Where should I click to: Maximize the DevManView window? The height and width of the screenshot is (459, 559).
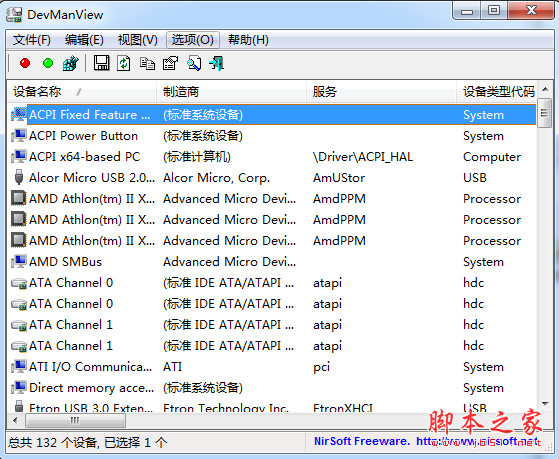(494, 11)
